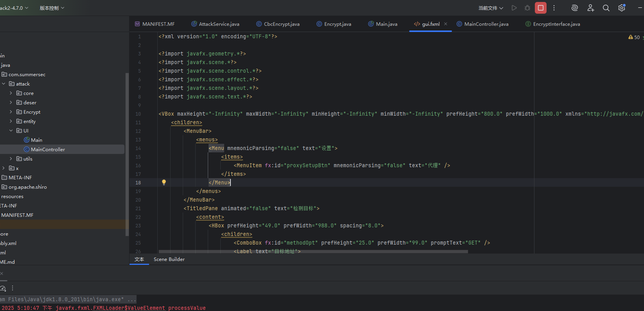Switch to the Scene Builder tab
644x311 pixels.
(x=169, y=259)
